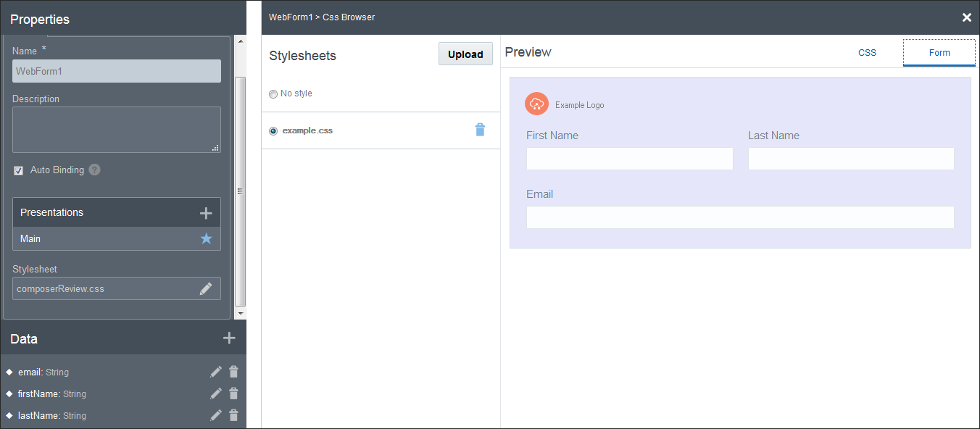This screenshot has height=429, width=980.
Task: Edit the firstName data field
Action: pos(216,393)
